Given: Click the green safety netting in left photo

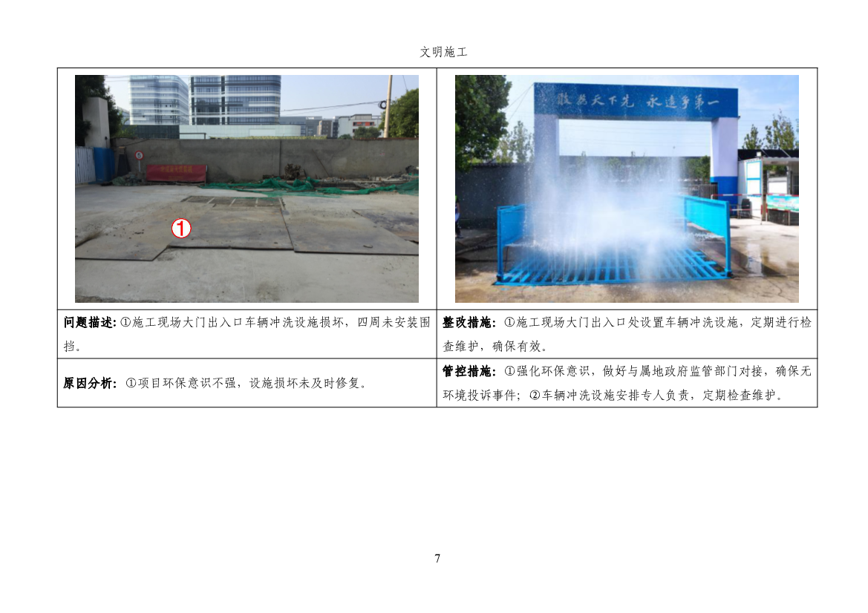Looking at the screenshot, I should point(312,186).
